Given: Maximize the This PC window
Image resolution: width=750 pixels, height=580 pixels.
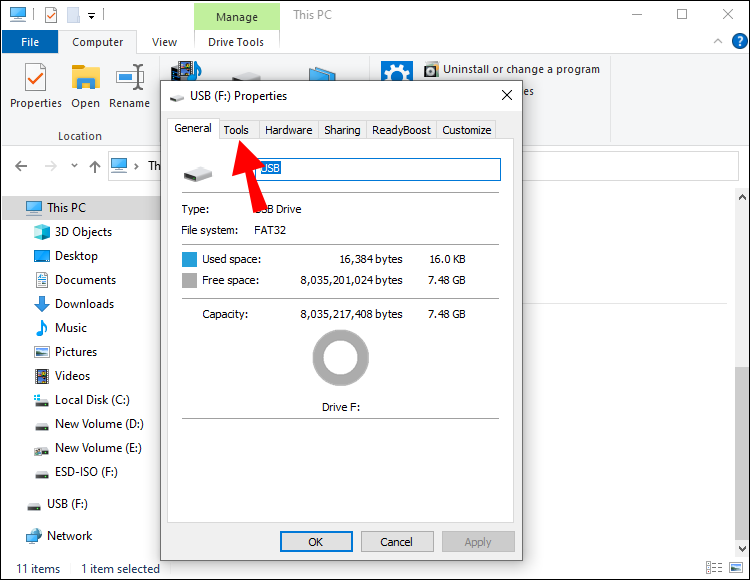Looking at the screenshot, I should 682,14.
